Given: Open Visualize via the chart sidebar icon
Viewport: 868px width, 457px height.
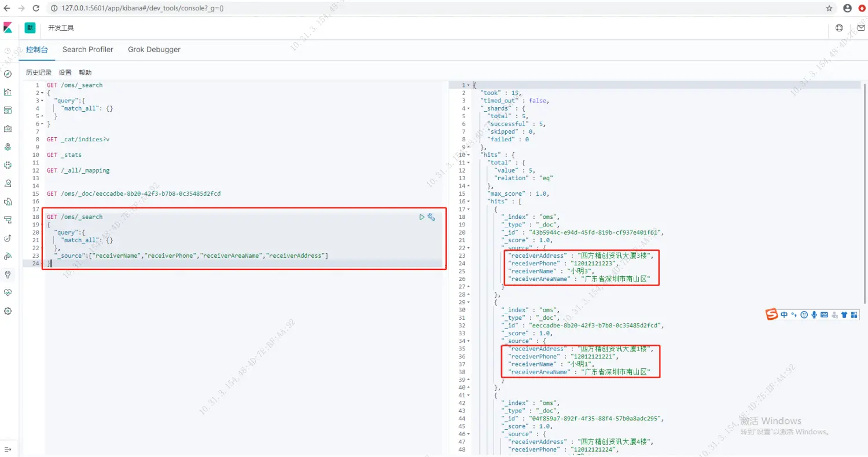Looking at the screenshot, I should coord(8,92).
